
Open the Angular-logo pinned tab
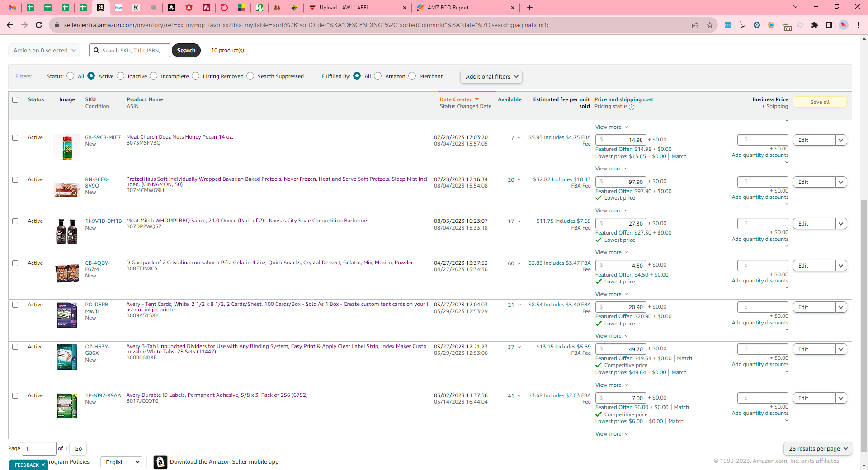pos(189,8)
